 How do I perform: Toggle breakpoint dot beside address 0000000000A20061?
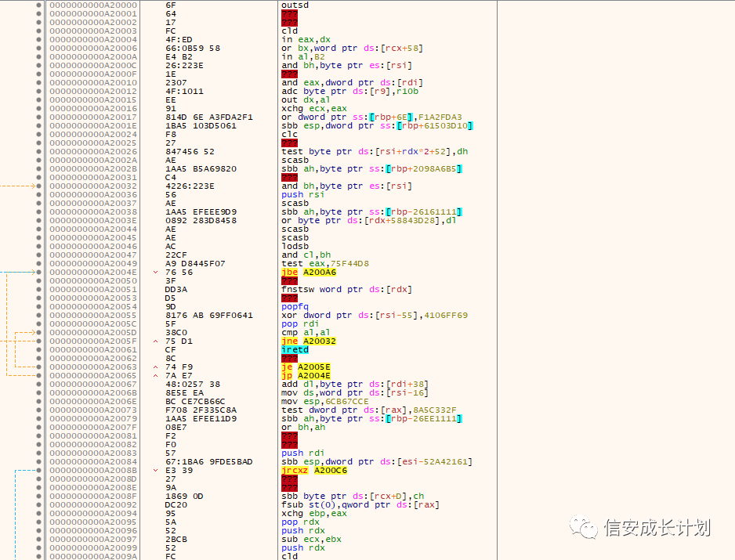(x=39, y=349)
